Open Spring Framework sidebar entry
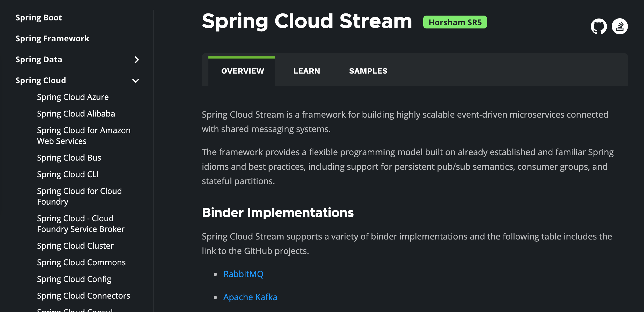Image resolution: width=644 pixels, height=312 pixels. [x=52, y=39]
